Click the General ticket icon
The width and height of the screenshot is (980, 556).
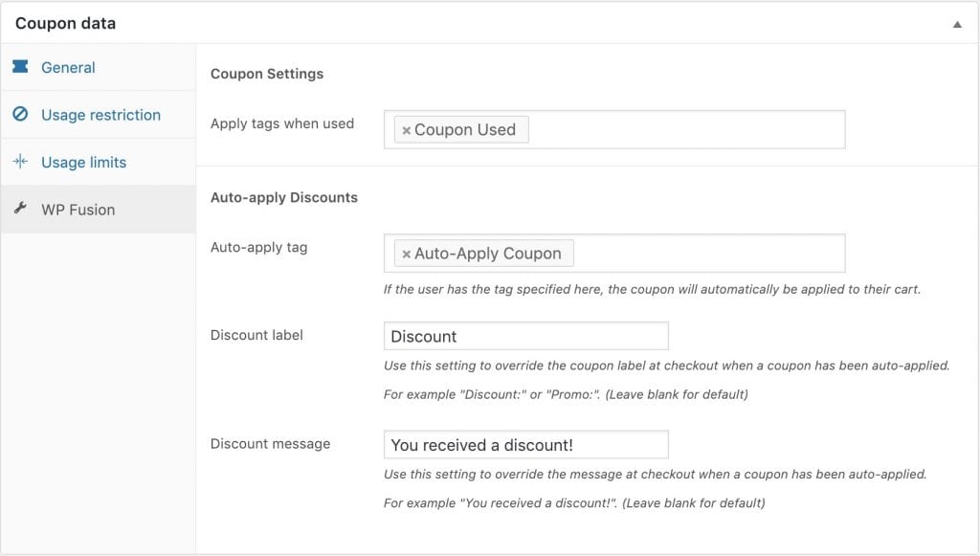[x=20, y=67]
